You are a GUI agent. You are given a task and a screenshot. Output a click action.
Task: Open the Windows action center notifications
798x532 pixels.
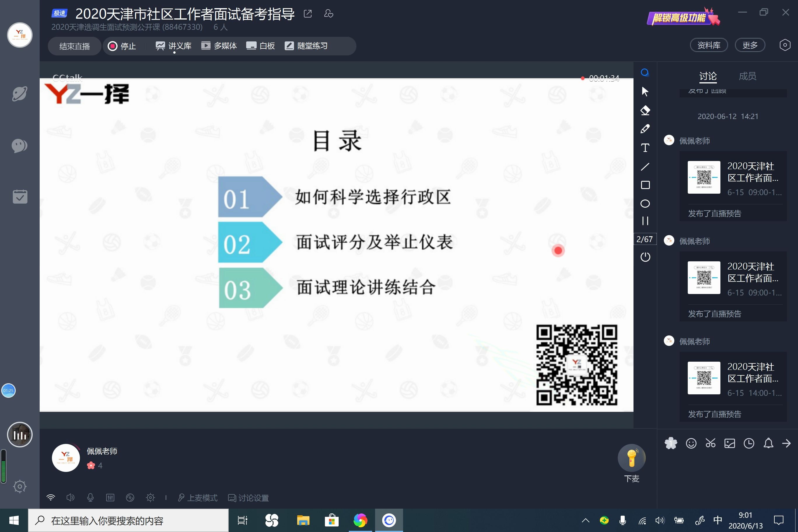pyautogui.click(x=779, y=520)
